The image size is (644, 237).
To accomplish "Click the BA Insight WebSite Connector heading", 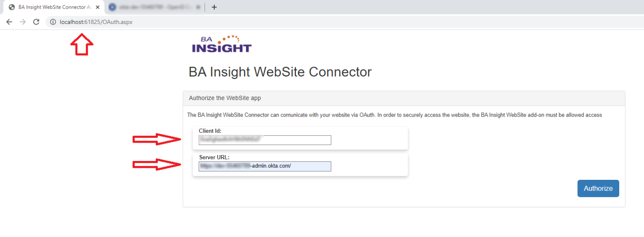I will pyautogui.click(x=280, y=72).
